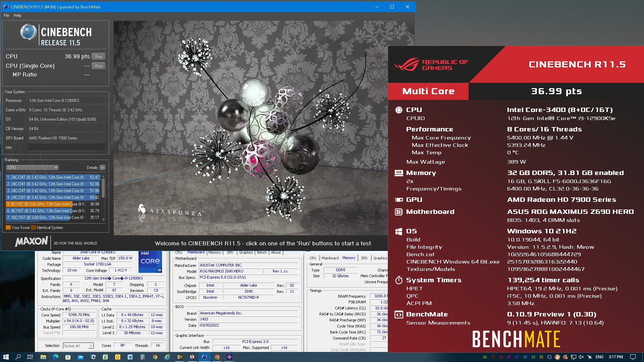Image resolution: width=644 pixels, height=362 pixels.
Task: Click the Intel Core i9 badge in CPU-Z
Action: 150,262
